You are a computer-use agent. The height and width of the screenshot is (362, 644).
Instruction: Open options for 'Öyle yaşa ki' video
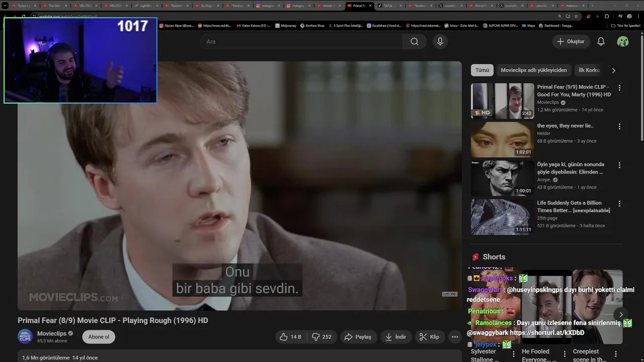pyautogui.click(x=619, y=165)
